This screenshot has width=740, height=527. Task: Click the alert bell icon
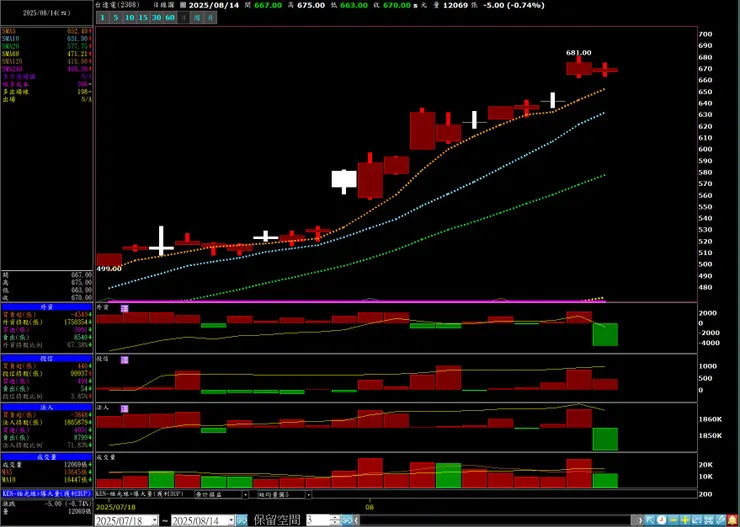click(x=733, y=520)
